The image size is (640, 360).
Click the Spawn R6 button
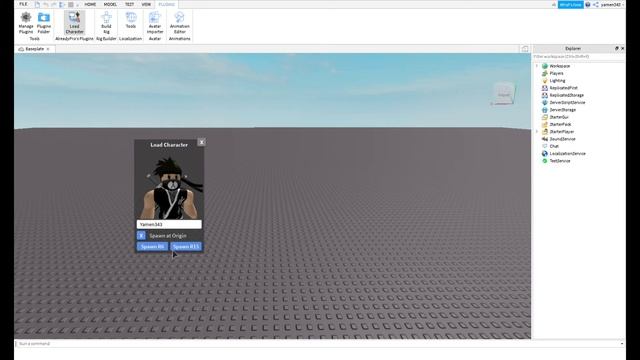tap(152, 247)
